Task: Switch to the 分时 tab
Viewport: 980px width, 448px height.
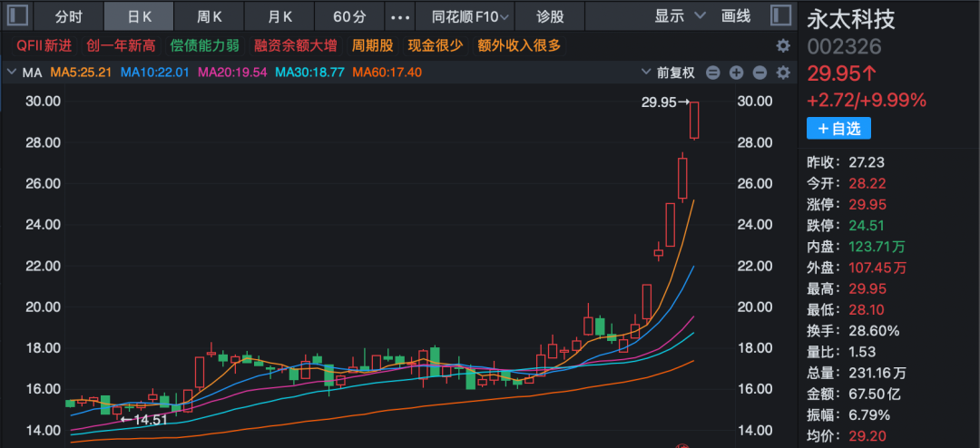Action: coord(68,16)
